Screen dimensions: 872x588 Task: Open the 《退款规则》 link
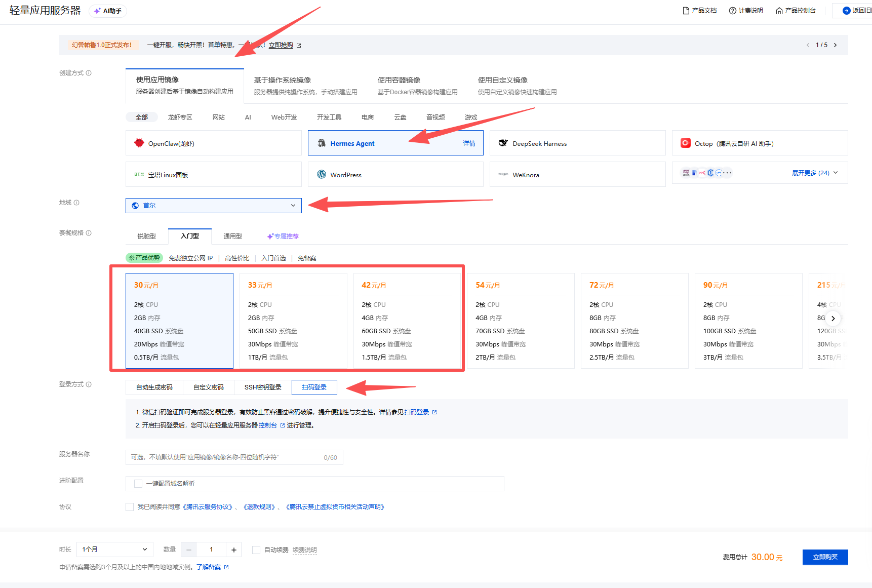point(259,507)
